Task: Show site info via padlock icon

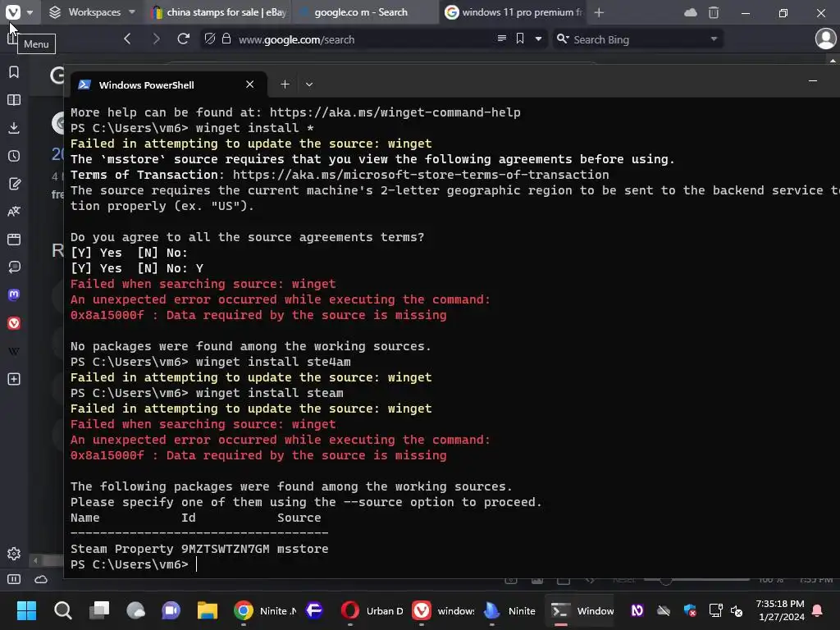Action: pos(226,39)
